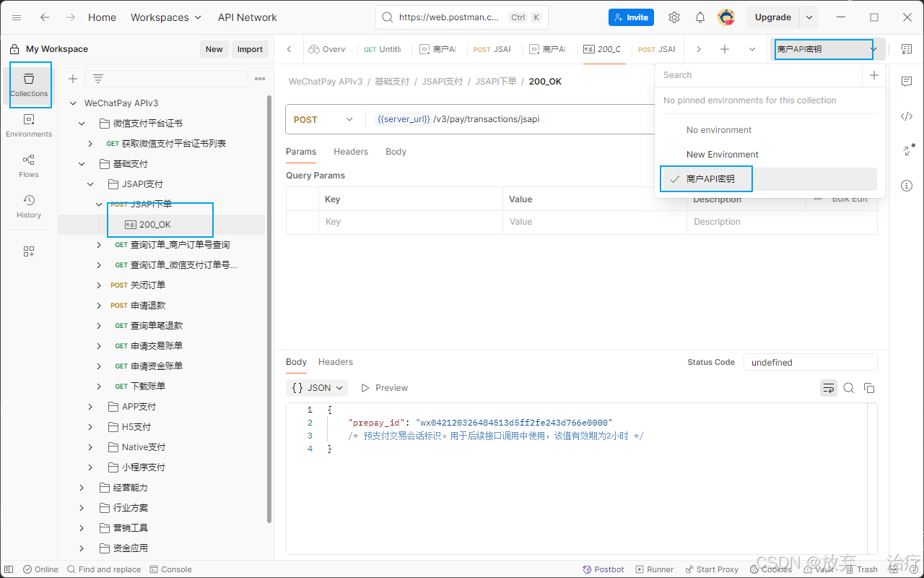Screen dimensions: 924x578
Task: Open the comments icon in right sidebar
Action: click(907, 82)
